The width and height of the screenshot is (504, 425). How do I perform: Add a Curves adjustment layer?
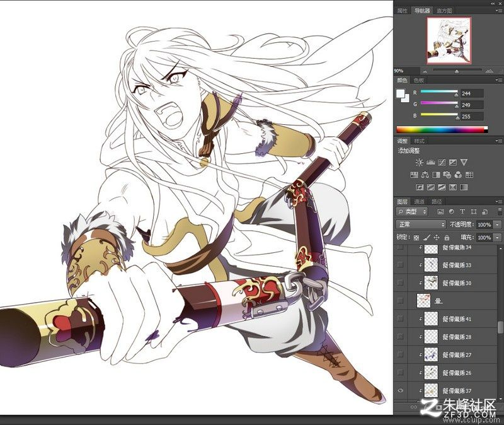(x=442, y=162)
